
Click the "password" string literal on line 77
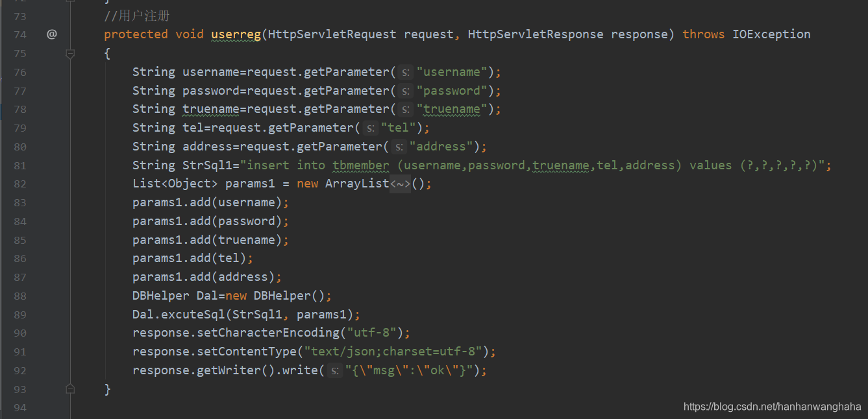(452, 90)
